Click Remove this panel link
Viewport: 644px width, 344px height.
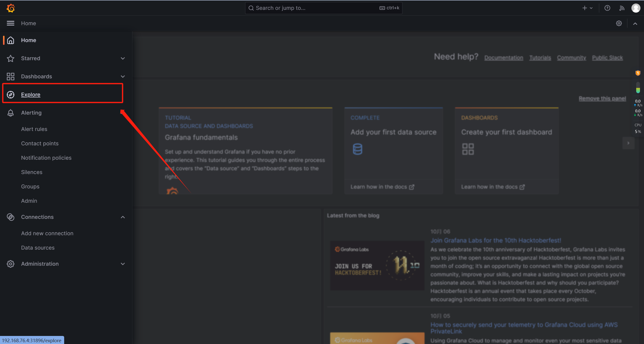tap(602, 98)
